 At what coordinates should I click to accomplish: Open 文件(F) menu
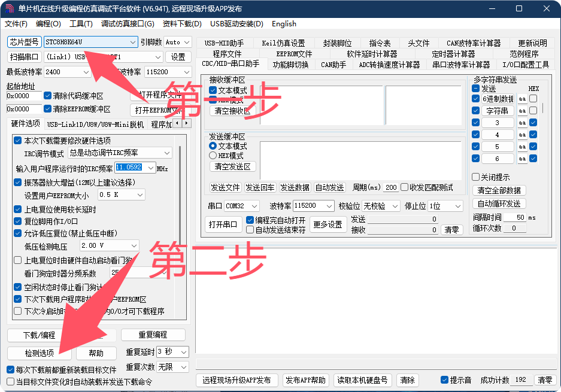point(16,24)
